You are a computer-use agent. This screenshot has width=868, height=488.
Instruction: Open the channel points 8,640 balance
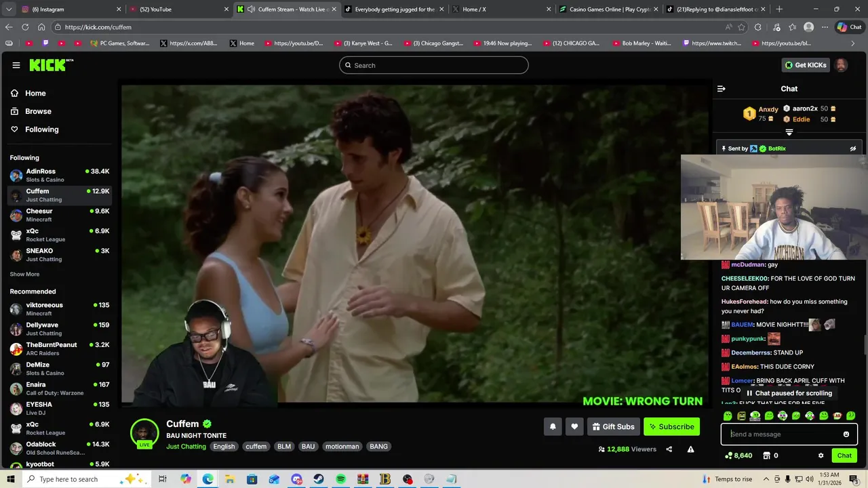(738, 455)
